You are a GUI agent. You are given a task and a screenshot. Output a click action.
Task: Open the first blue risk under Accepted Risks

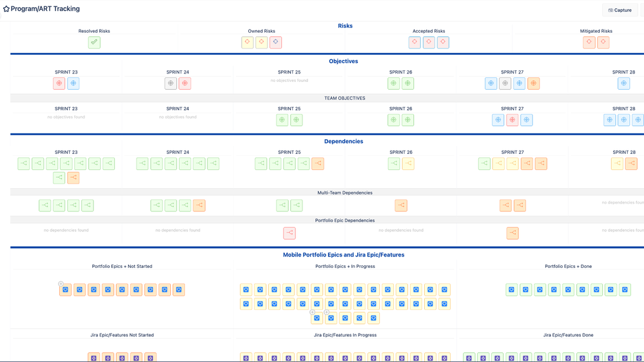click(x=415, y=43)
